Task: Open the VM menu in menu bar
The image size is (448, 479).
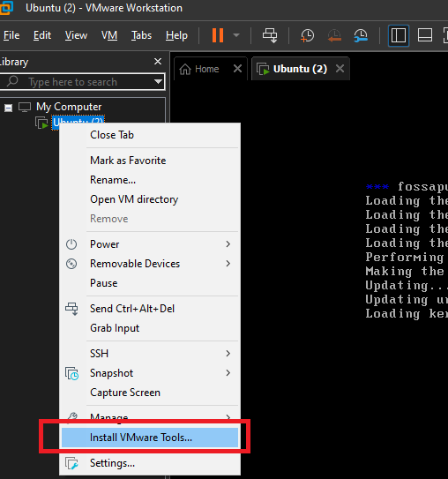Action: pos(109,35)
